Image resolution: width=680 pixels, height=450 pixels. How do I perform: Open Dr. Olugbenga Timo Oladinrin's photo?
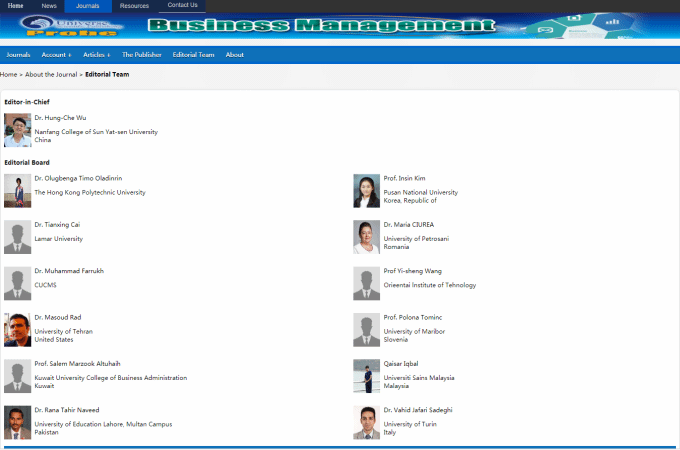17,190
